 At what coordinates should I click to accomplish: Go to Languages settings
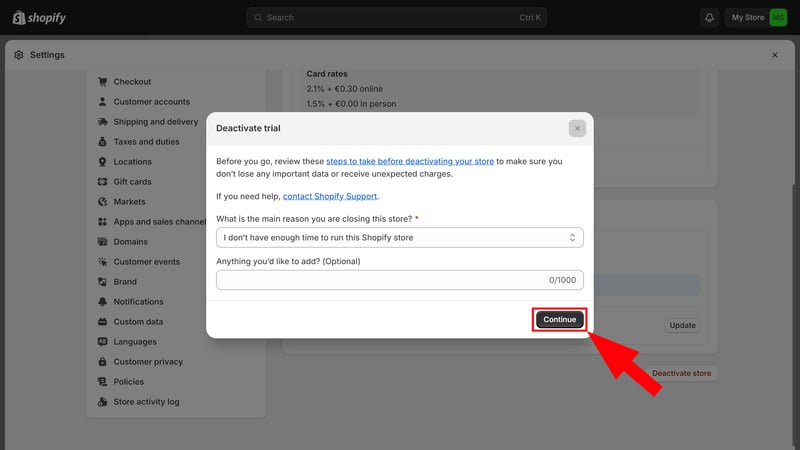pos(135,341)
